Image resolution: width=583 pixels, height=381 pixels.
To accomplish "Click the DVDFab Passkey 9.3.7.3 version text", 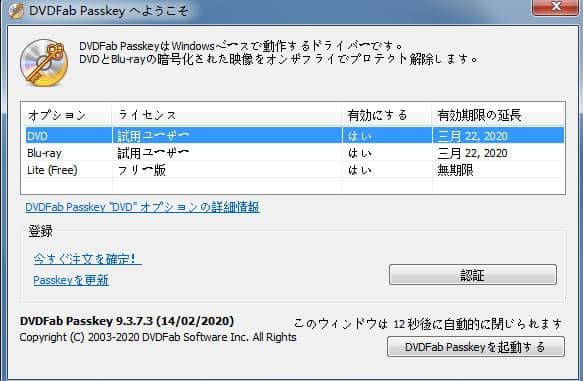I will pyautogui.click(x=127, y=321).
